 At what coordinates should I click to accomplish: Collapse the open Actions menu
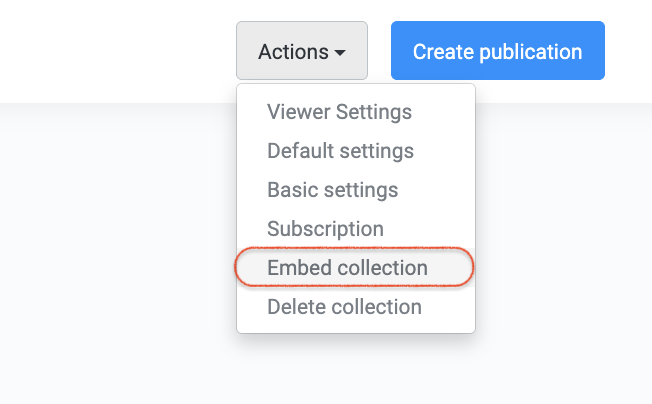click(301, 51)
